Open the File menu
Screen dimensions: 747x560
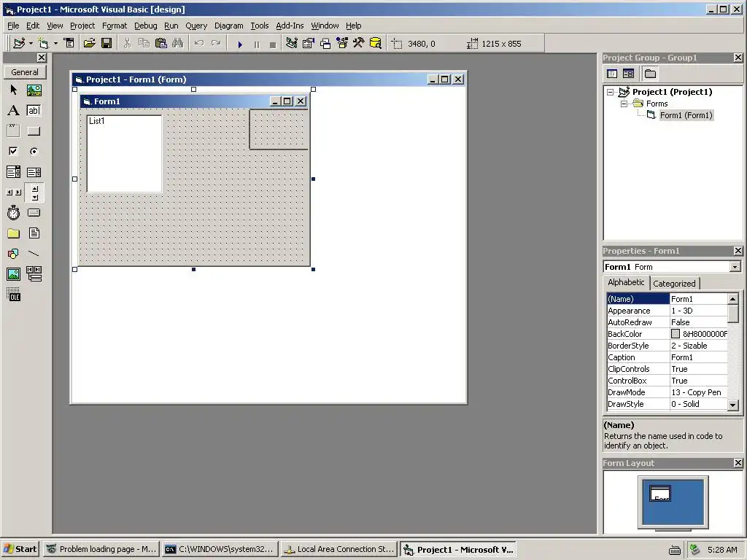tap(13, 26)
